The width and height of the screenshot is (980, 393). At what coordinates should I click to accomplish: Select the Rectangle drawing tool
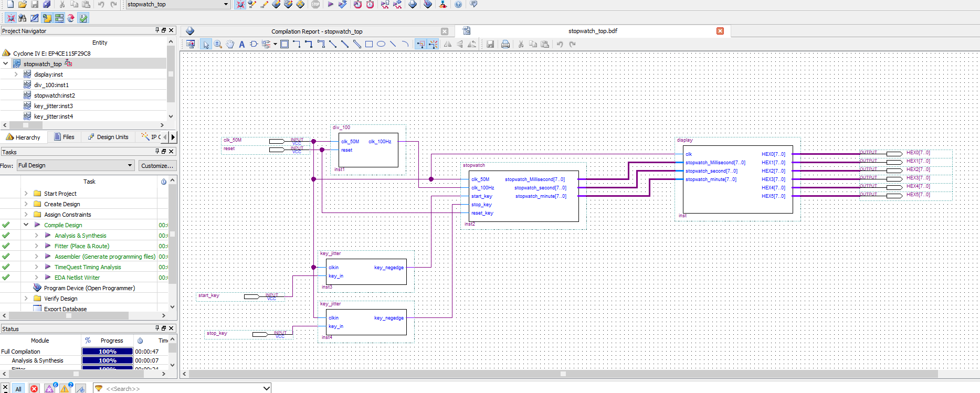(369, 44)
